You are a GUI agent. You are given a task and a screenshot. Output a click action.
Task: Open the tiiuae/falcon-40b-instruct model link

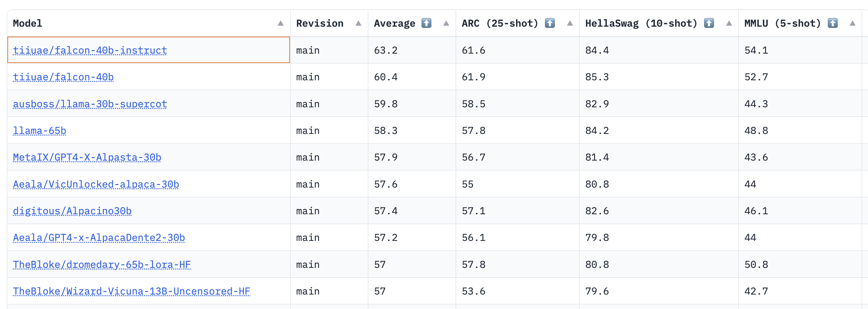(x=90, y=50)
